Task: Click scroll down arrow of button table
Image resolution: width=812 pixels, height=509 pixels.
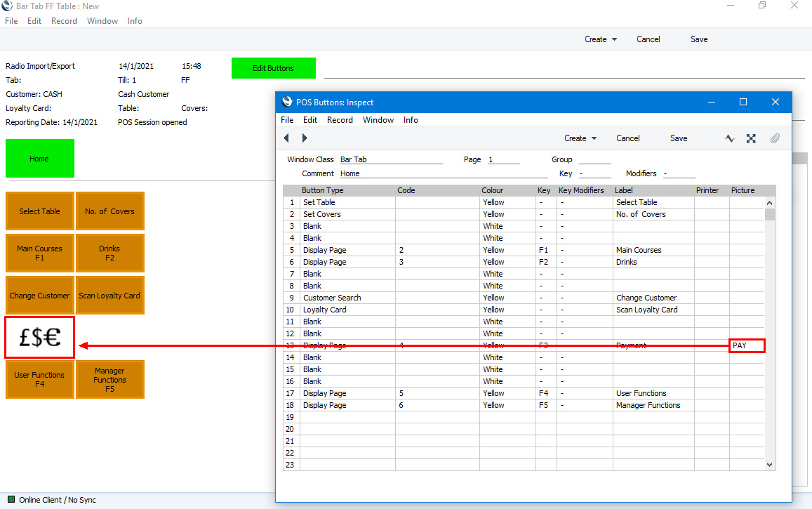Action: coord(769,465)
